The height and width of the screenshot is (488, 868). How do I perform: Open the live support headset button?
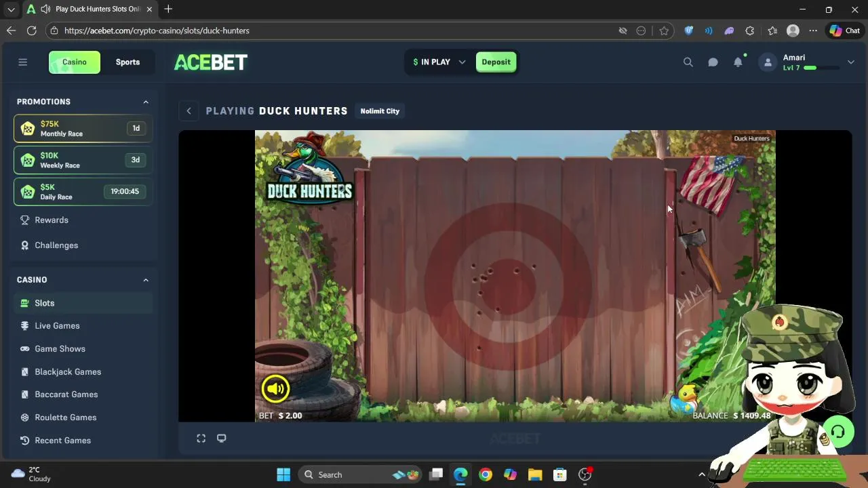(x=838, y=431)
